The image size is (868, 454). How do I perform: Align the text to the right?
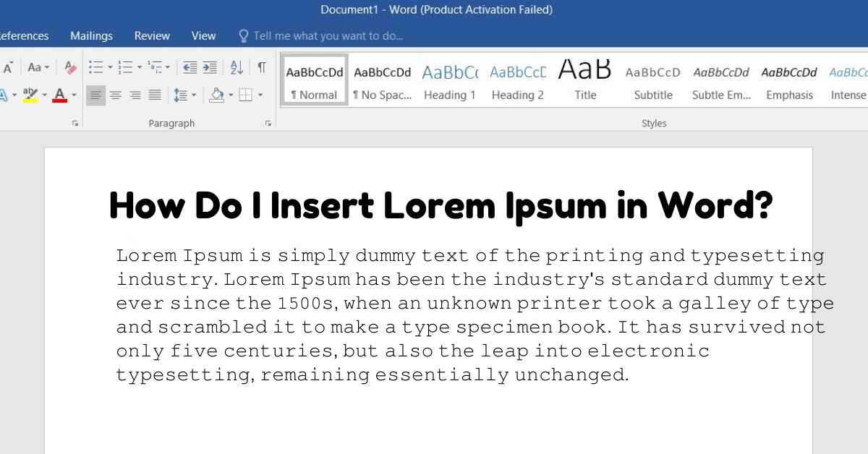(x=135, y=95)
